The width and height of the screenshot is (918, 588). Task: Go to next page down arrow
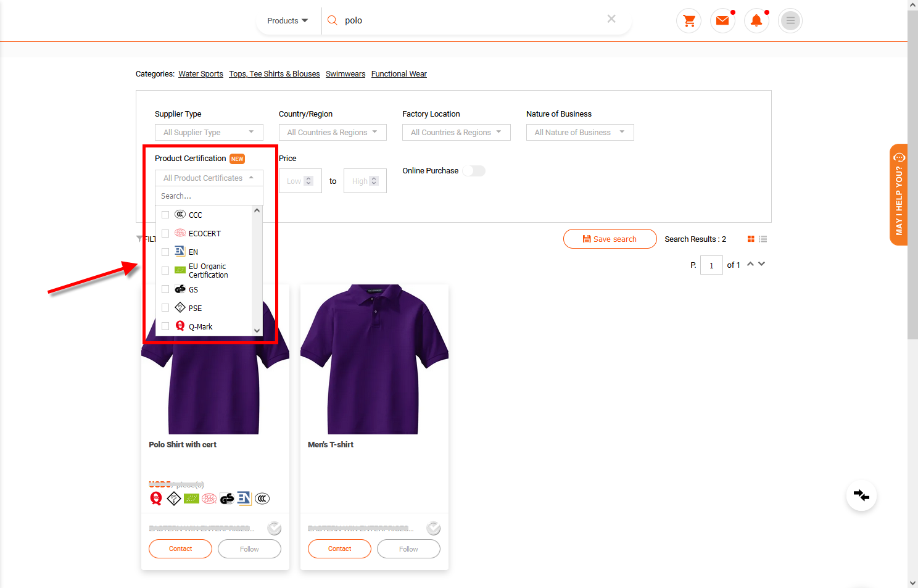762,264
